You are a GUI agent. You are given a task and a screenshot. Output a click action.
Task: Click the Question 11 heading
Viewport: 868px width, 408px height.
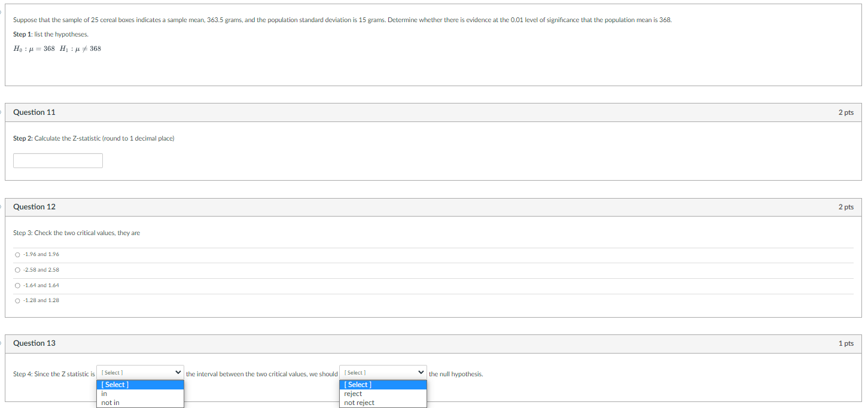pos(34,112)
